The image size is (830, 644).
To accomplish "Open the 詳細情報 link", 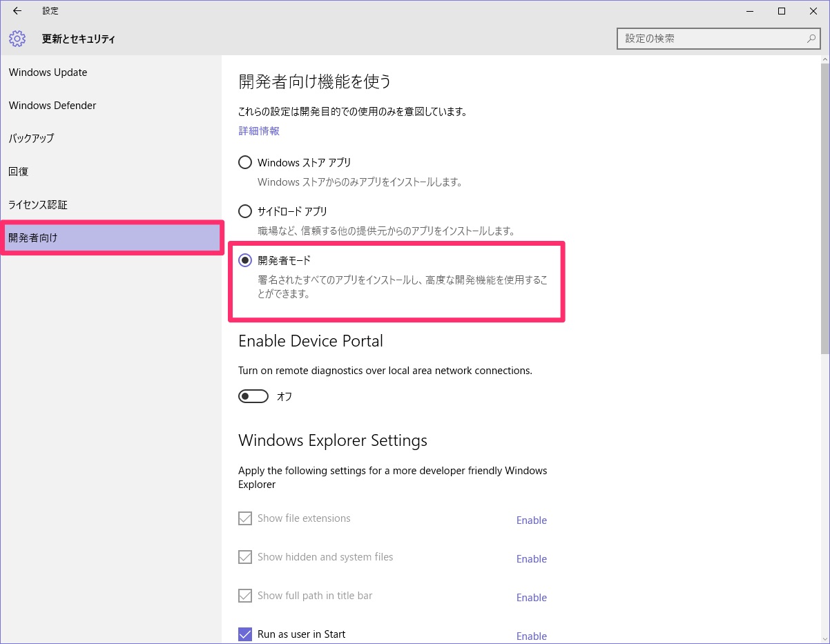I will point(259,130).
